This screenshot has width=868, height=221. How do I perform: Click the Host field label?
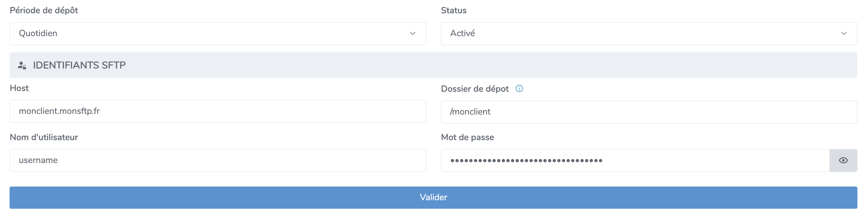19,88
